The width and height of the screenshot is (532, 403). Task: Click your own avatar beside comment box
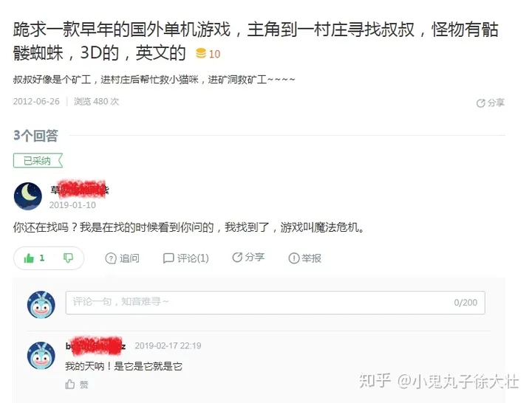click(41, 304)
